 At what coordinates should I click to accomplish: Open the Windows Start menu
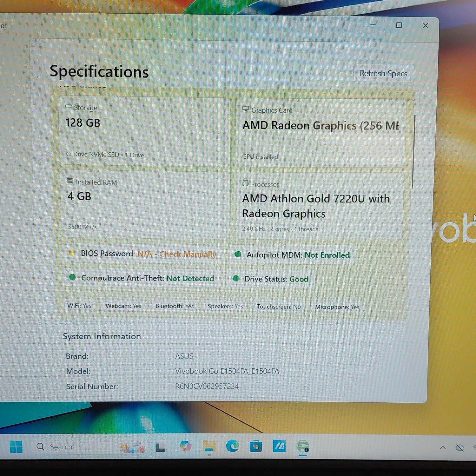click(16, 447)
